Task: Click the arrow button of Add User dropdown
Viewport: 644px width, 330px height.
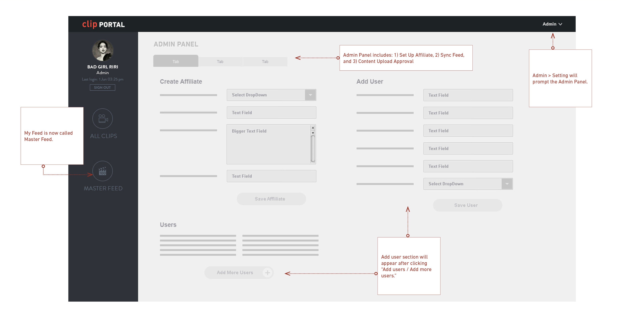Action: pos(507,184)
